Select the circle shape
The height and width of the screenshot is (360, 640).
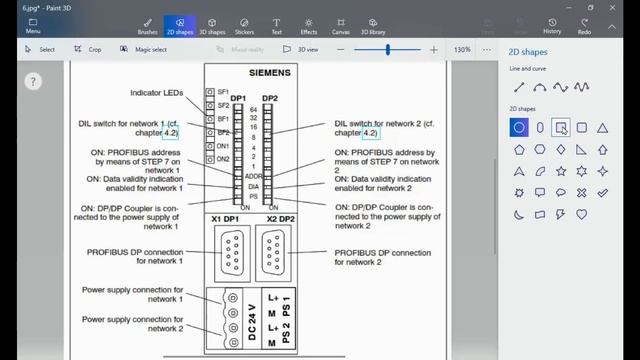(519, 128)
